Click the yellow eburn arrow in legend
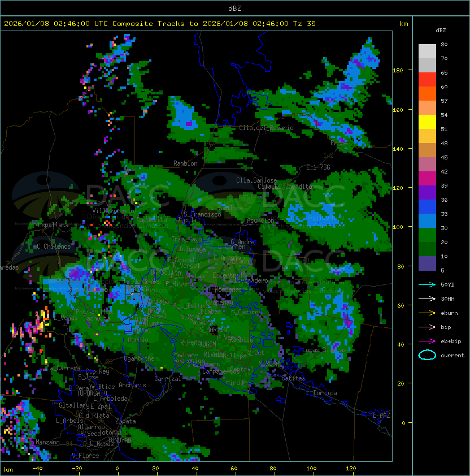This screenshot has width=470, height=476. point(427,313)
